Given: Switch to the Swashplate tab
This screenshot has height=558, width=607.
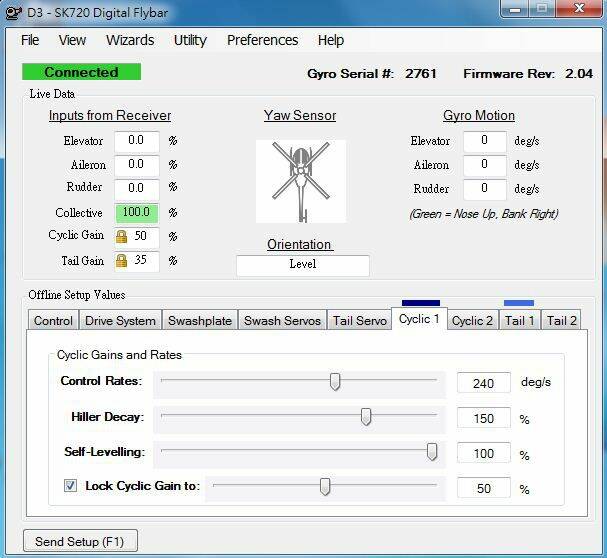Looking at the screenshot, I should pyautogui.click(x=200, y=321).
